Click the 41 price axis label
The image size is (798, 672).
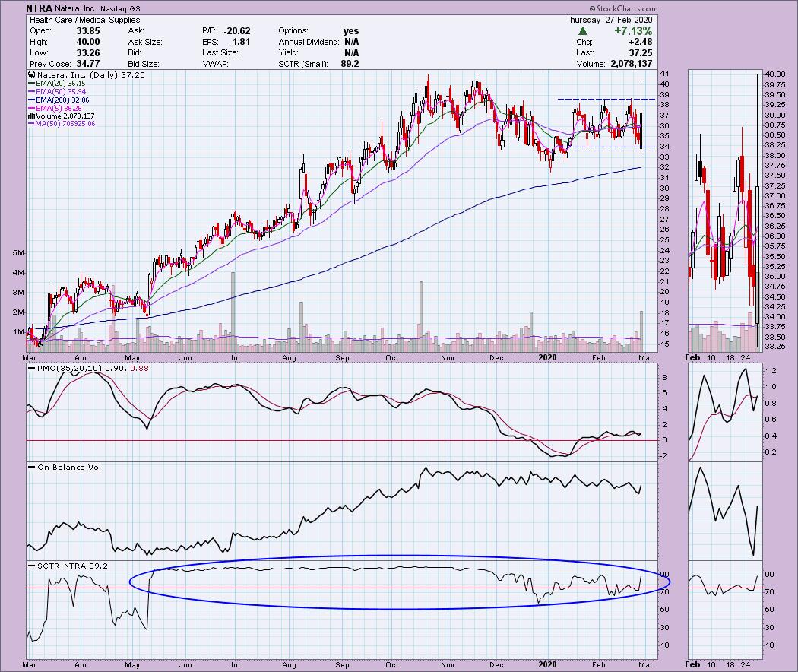click(664, 74)
